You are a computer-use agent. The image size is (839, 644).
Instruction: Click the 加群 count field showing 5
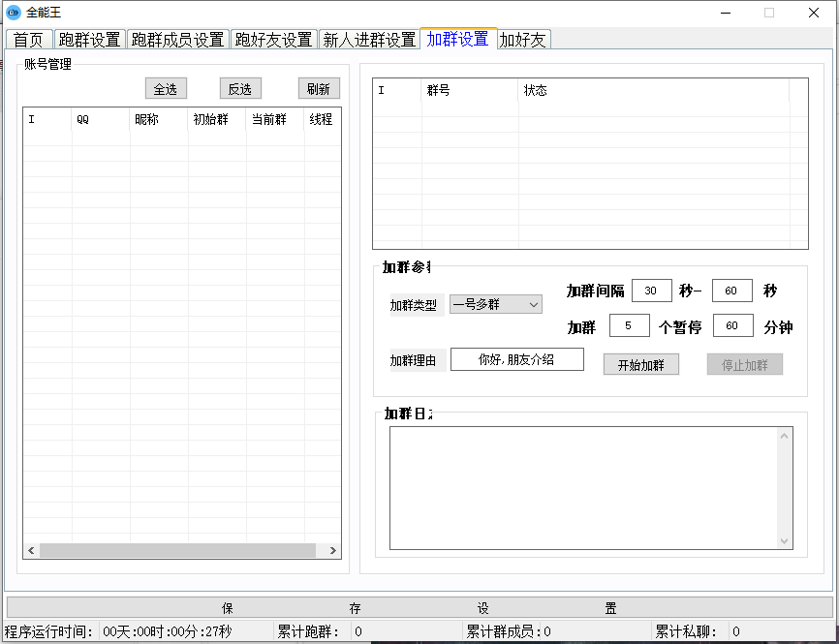click(630, 325)
